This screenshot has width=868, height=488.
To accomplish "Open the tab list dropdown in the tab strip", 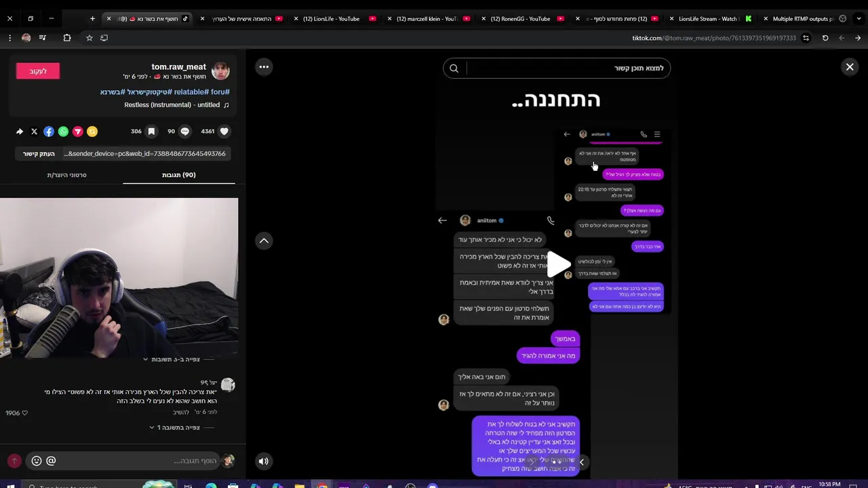I will (x=858, y=19).
